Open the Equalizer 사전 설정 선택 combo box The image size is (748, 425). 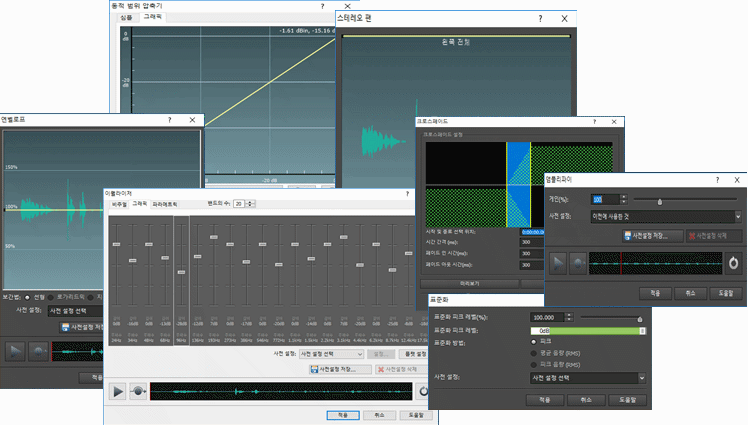point(332,354)
